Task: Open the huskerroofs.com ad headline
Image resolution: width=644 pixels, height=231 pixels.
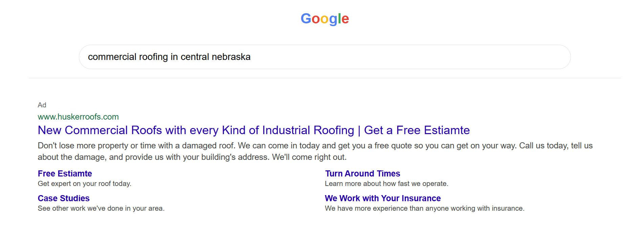Action: [x=254, y=130]
